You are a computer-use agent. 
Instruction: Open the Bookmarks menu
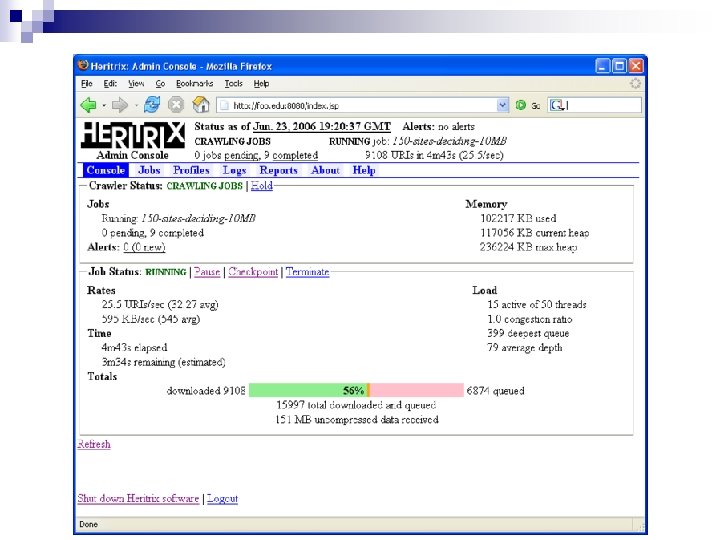pos(194,84)
